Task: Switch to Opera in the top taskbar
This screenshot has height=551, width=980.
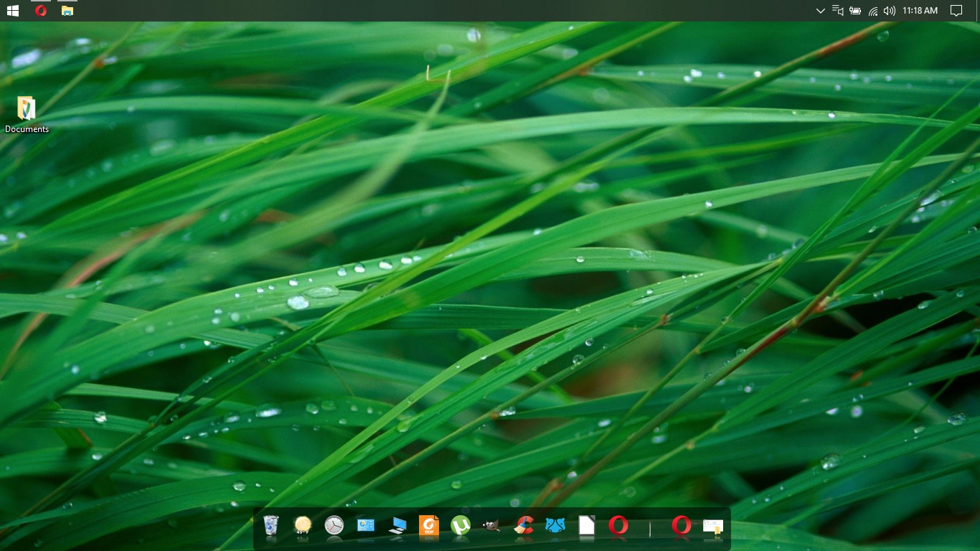Action: click(41, 11)
